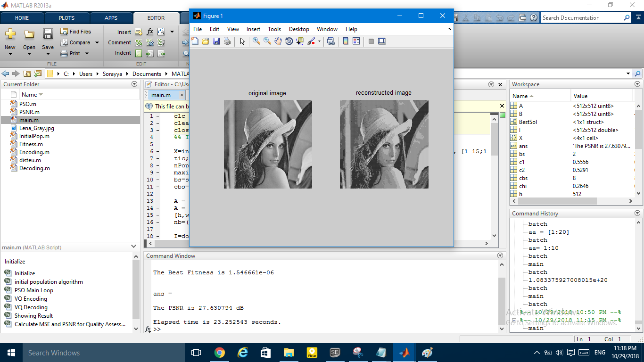Click the Wrap comments icon
This screenshot has height=362, width=644.
[x=161, y=42]
